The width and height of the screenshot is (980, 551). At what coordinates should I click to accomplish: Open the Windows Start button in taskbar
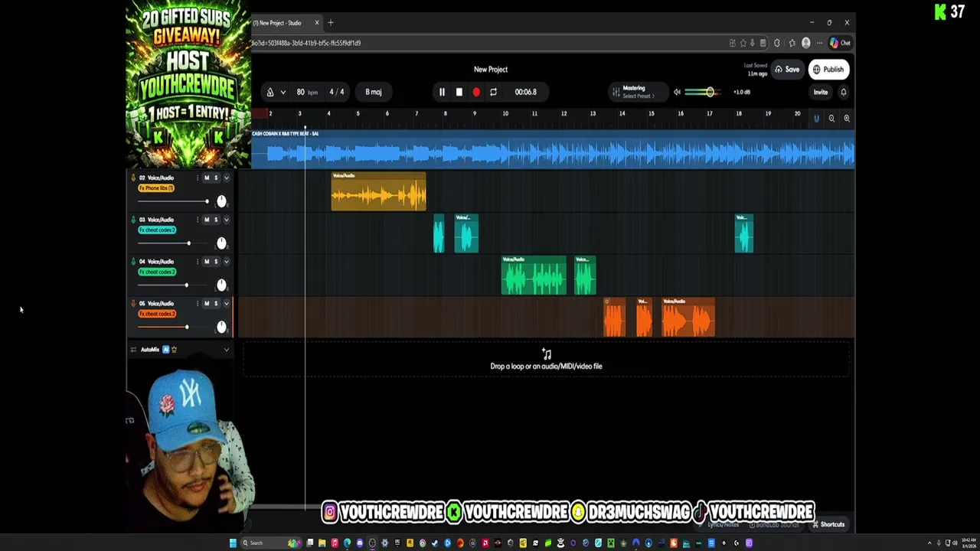[233, 543]
